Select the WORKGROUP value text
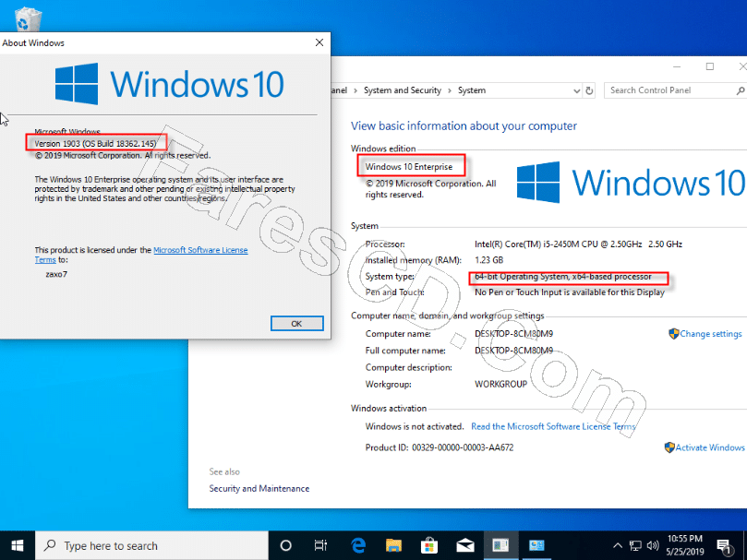This screenshot has height=560, width=747. [500, 385]
